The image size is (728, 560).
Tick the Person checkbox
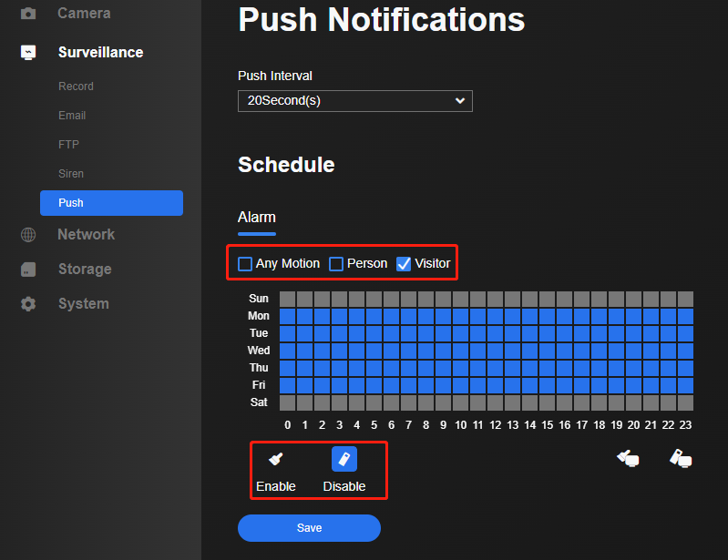point(335,263)
